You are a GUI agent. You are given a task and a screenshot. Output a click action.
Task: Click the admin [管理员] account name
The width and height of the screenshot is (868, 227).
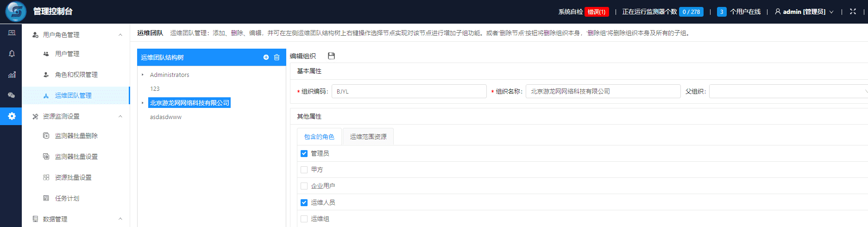click(804, 12)
